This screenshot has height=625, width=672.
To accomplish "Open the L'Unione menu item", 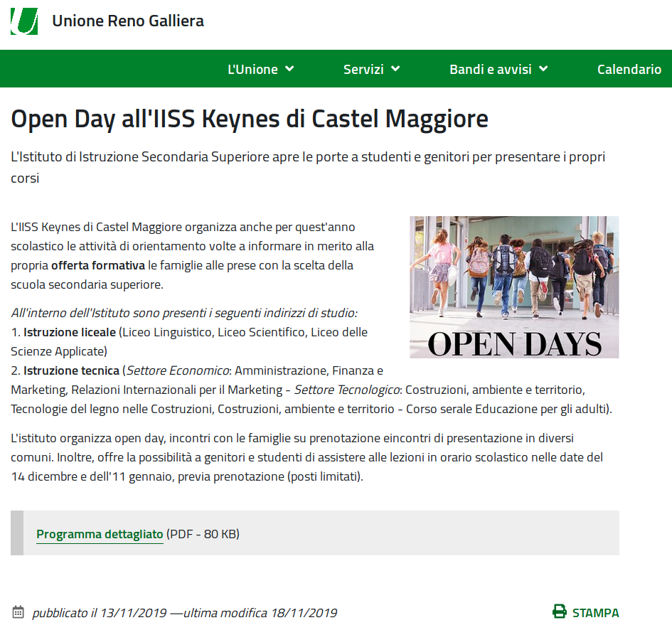I will 252,69.
